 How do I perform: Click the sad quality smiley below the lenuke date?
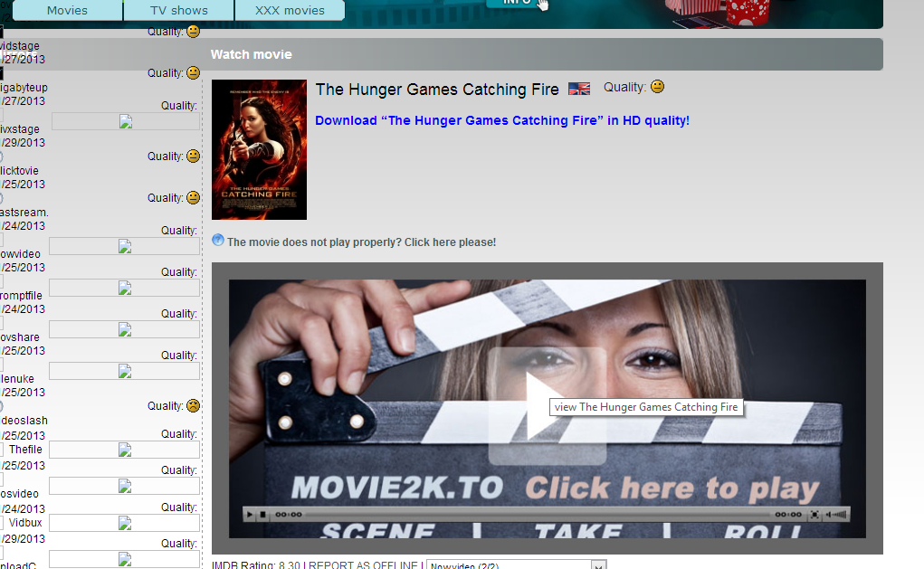(x=194, y=405)
